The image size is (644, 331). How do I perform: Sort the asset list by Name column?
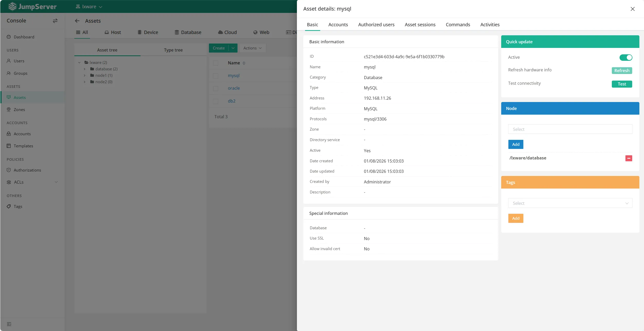point(244,63)
